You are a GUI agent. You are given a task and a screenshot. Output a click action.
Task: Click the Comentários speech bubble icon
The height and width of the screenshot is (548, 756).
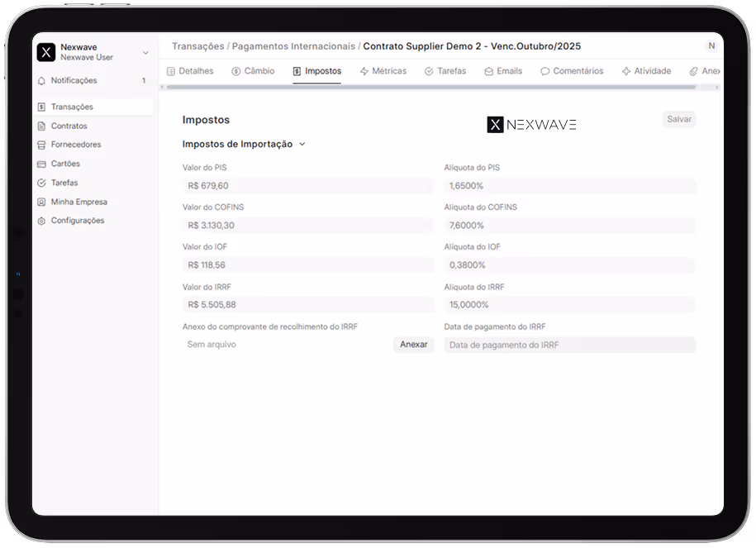point(544,71)
